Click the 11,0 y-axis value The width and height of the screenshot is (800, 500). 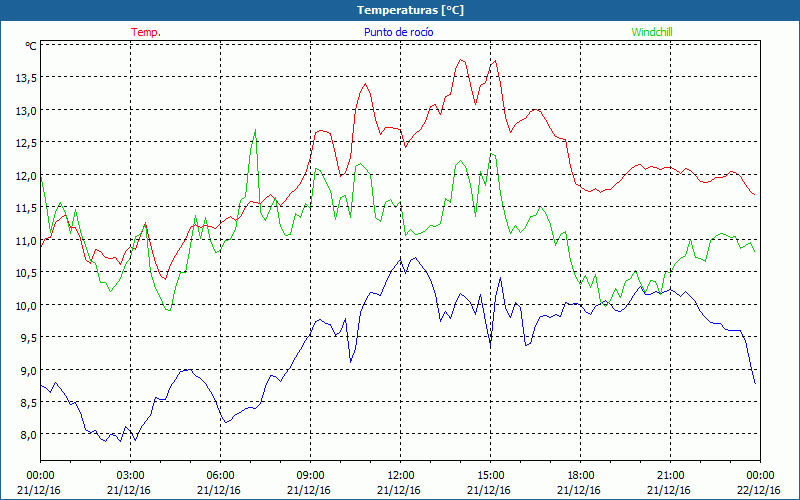(x=26, y=240)
